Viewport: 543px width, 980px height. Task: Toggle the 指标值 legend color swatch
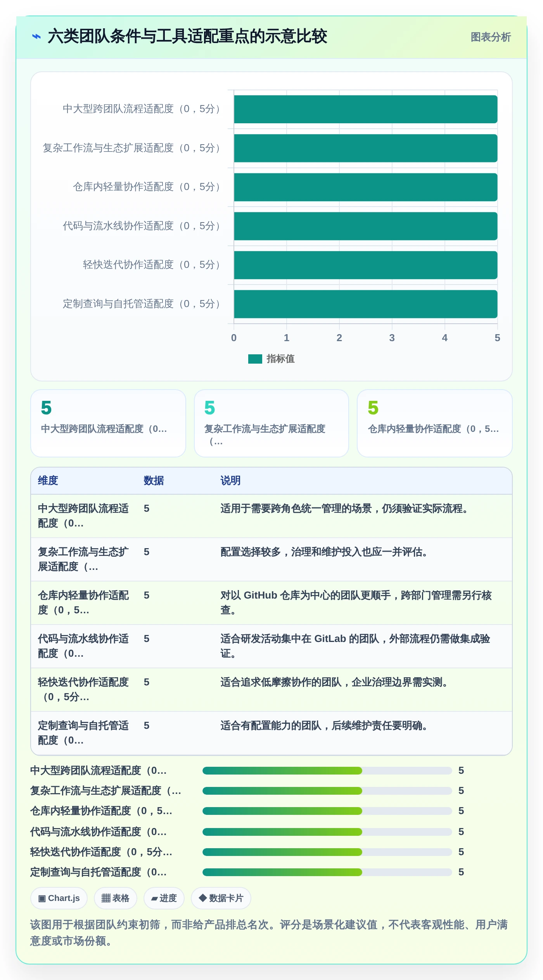pyautogui.click(x=255, y=359)
